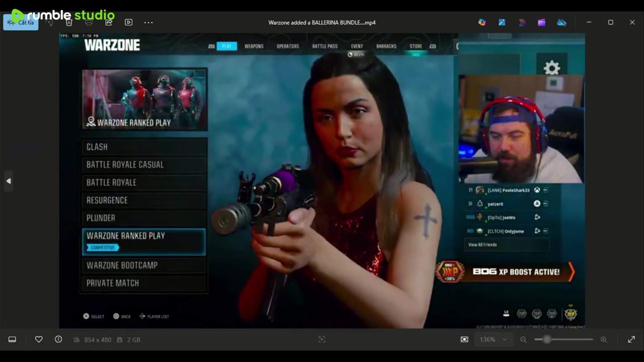Open the 136% zoom level dropdown
The width and height of the screenshot is (644, 362).
click(x=493, y=340)
